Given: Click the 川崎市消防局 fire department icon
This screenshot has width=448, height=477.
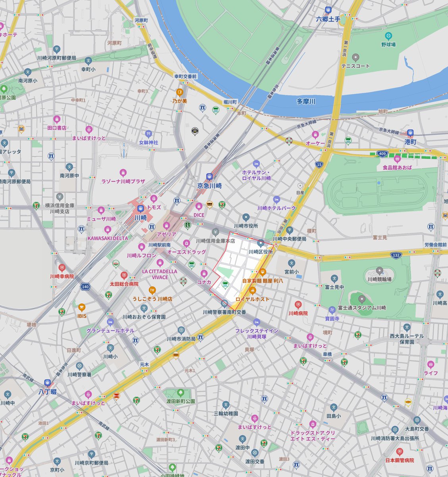Looking at the screenshot, I should 181,330.
